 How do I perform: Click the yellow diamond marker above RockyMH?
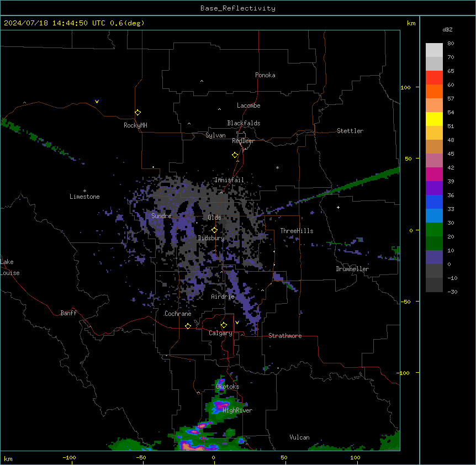pyautogui.click(x=138, y=113)
